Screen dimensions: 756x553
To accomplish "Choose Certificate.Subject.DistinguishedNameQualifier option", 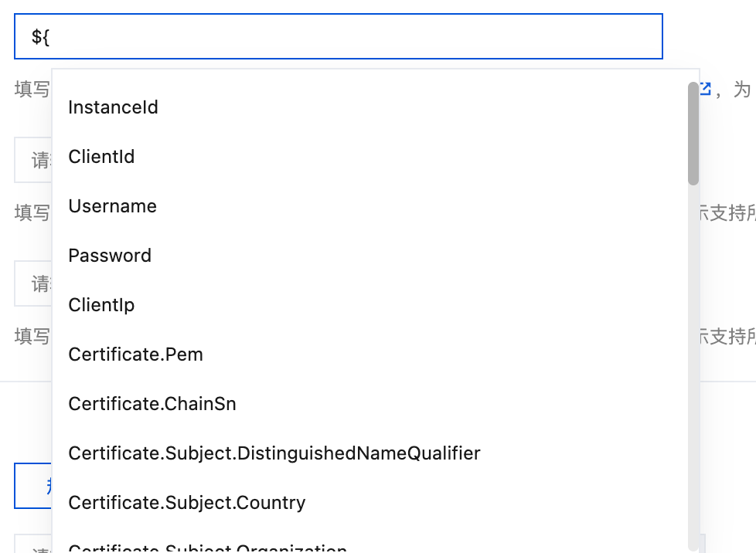I will pos(274,453).
